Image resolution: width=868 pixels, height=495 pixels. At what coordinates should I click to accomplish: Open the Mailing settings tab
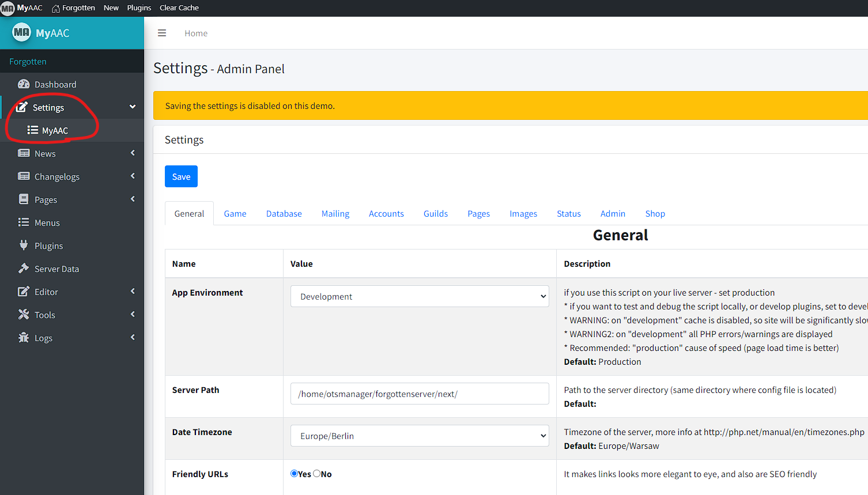[335, 213]
